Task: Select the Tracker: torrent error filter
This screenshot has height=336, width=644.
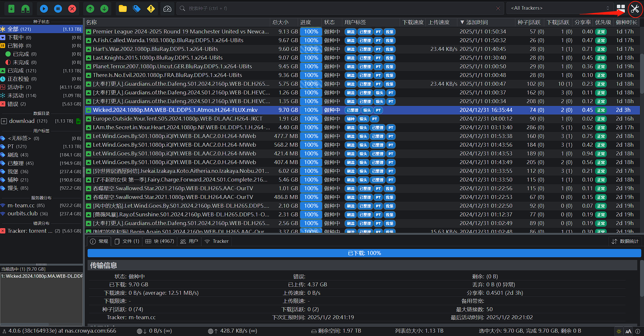Action: [x=41, y=231]
